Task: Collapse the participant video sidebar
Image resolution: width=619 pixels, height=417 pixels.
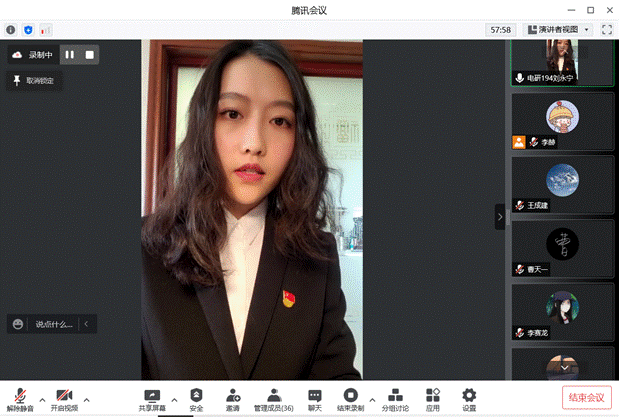Action: tap(500, 216)
